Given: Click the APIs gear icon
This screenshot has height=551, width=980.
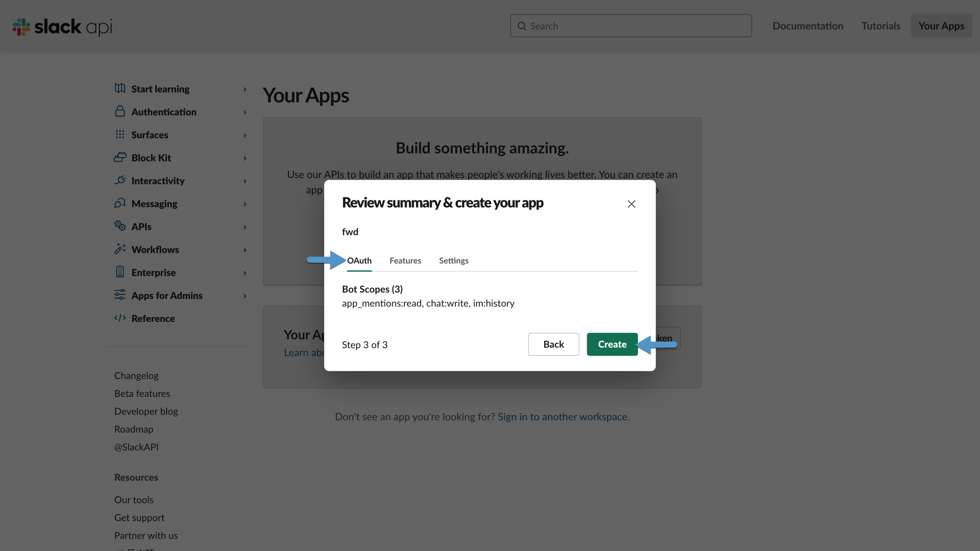Looking at the screenshot, I should (119, 227).
